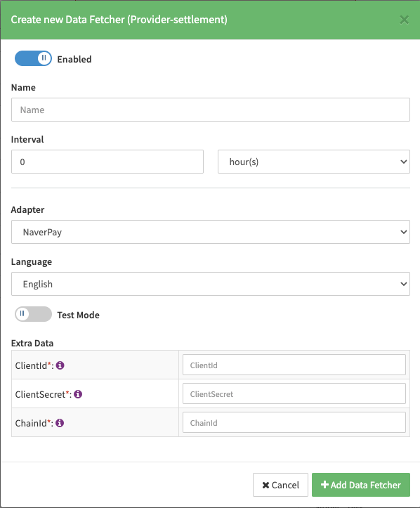Click the ClientId text field
Image resolution: width=420 pixels, height=508 pixels.
coord(294,365)
